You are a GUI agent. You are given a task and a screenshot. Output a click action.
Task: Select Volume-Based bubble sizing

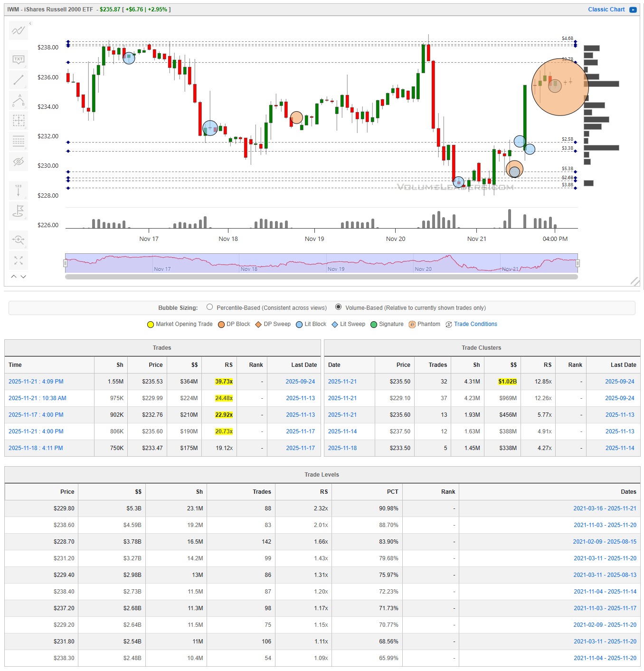click(x=338, y=307)
